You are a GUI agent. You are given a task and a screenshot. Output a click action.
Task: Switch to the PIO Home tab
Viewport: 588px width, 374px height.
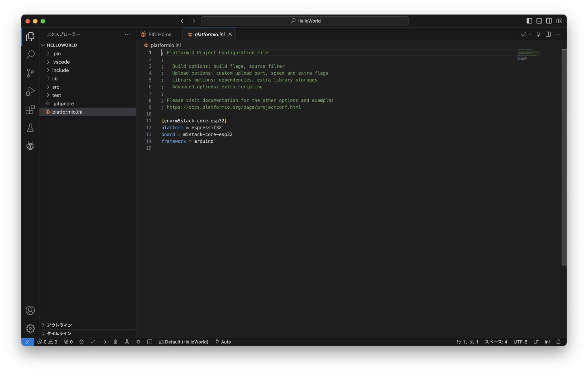tap(160, 34)
